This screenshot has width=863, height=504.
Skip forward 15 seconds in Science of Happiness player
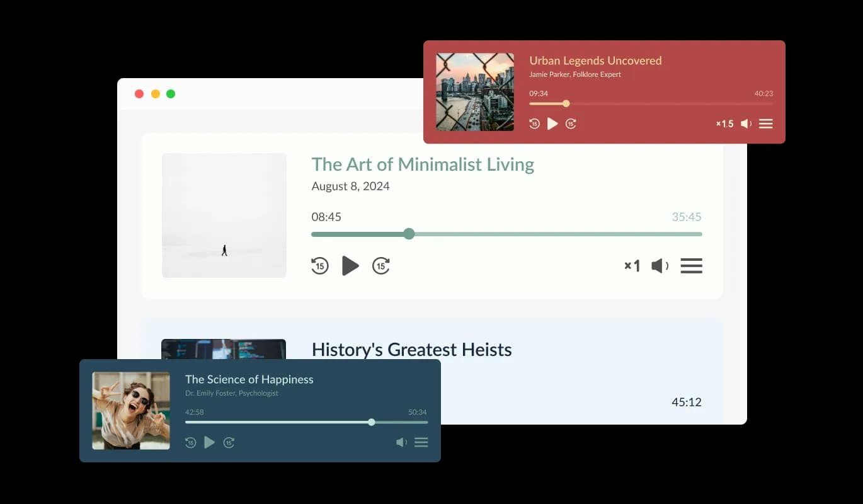229,442
